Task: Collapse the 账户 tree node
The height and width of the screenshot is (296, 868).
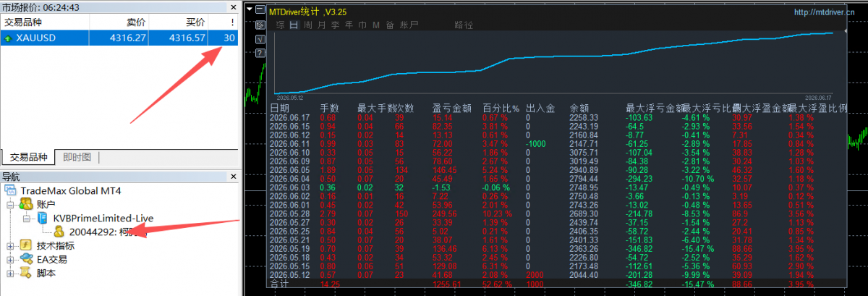Action: tap(10, 205)
